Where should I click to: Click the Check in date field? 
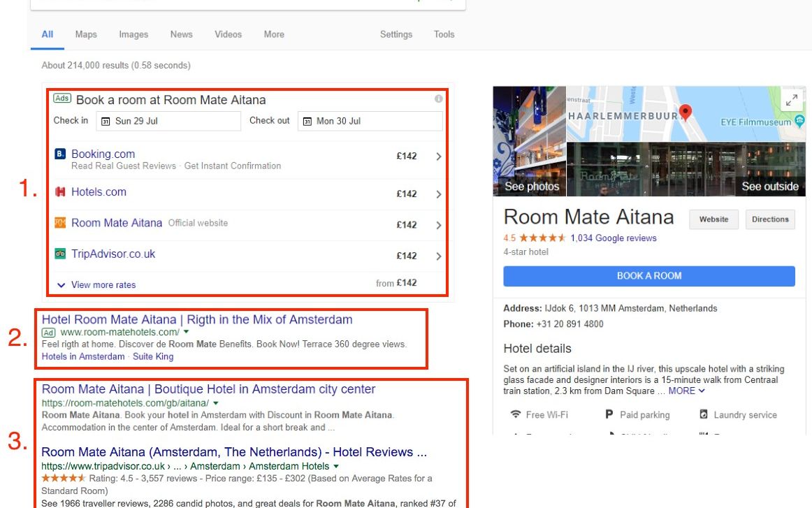[168, 121]
